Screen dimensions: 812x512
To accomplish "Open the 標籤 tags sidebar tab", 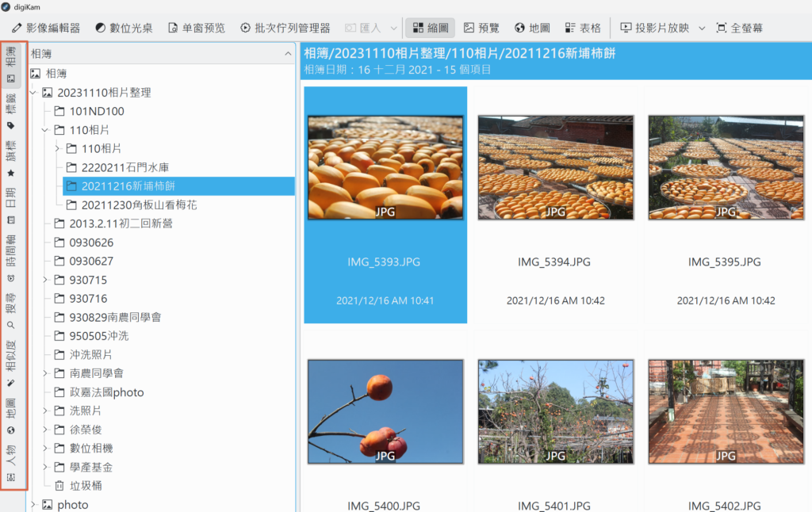I will (x=11, y=111).
